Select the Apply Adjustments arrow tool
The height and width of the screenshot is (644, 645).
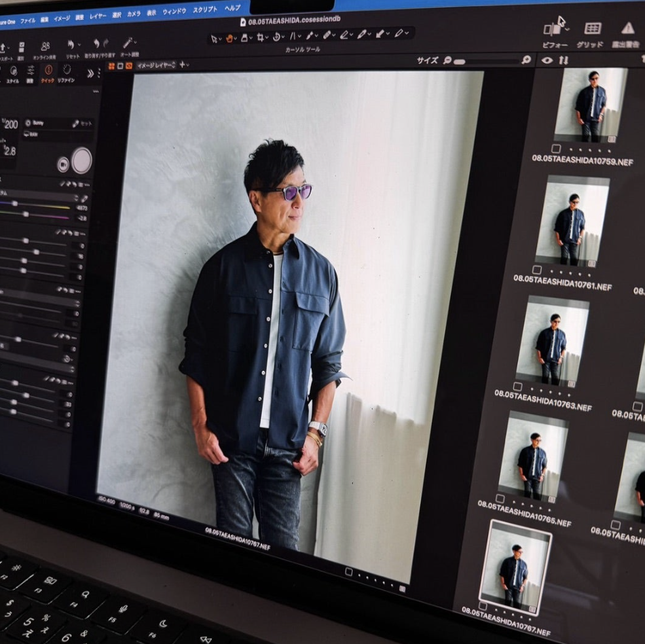click(x=380, y=34)
